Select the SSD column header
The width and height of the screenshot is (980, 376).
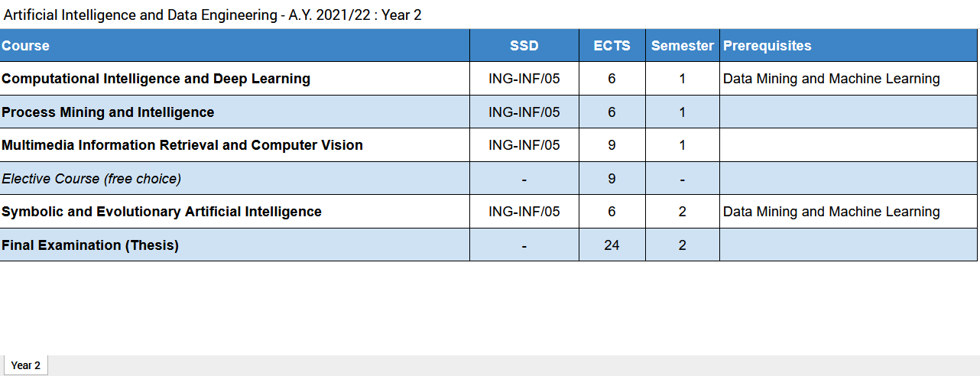click(x=524, y=46)
